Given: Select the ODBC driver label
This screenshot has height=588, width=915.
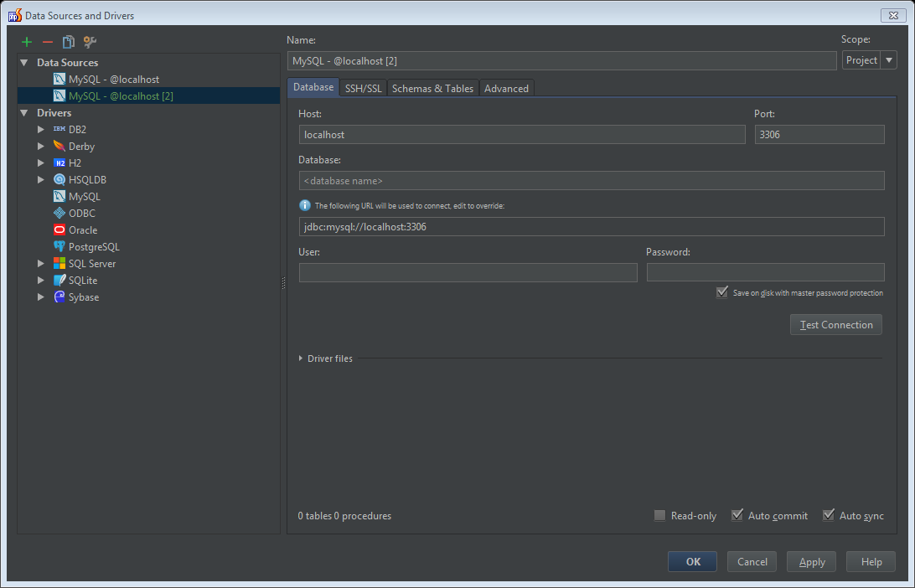Looking at the screenshot, I should click(82, 214).
